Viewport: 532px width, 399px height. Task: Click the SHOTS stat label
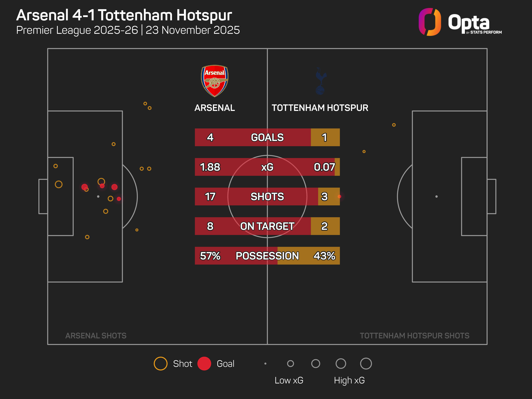click(x=267, y=196)
